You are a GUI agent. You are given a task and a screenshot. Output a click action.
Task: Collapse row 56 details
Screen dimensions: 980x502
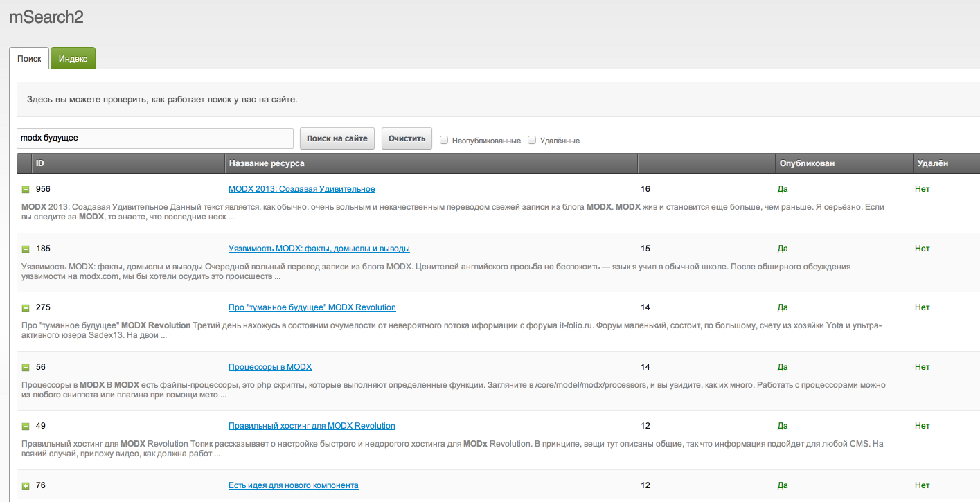point(26,367)
